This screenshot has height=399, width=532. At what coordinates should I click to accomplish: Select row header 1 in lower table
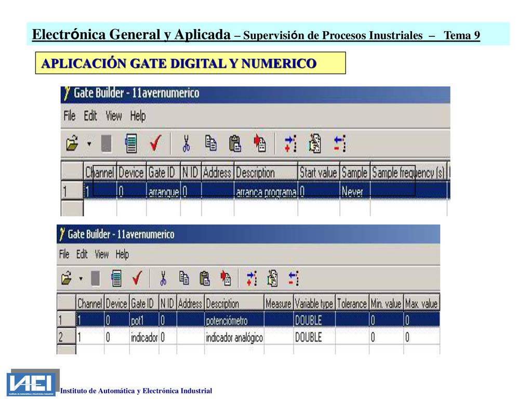[x=66, y=320]
